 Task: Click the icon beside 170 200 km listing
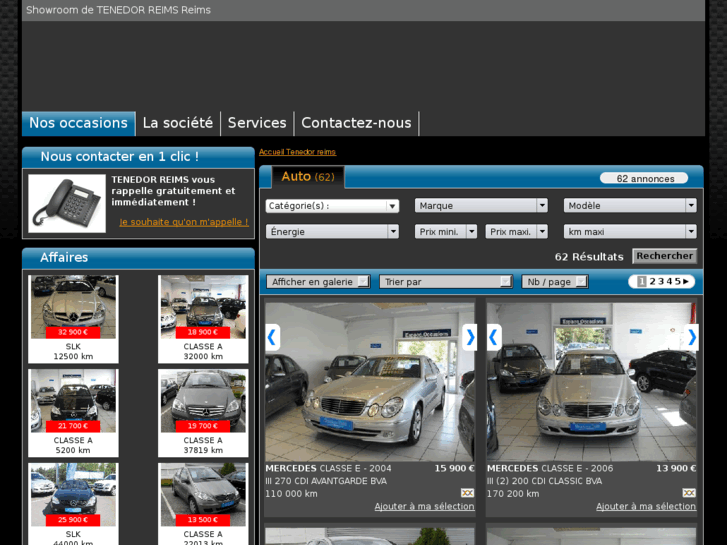tap(689, 493)
